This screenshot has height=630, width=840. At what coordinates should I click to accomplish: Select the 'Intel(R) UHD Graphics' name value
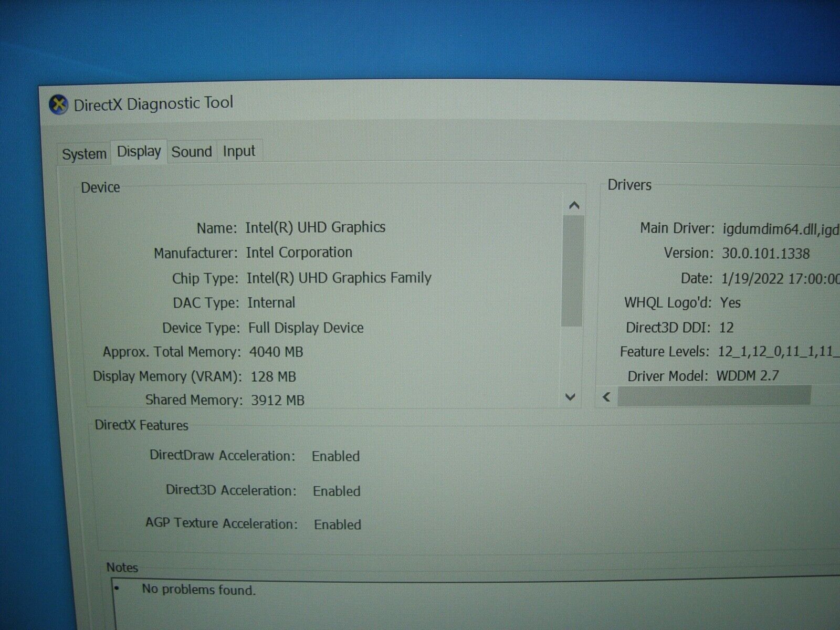(x=315, y=227)
